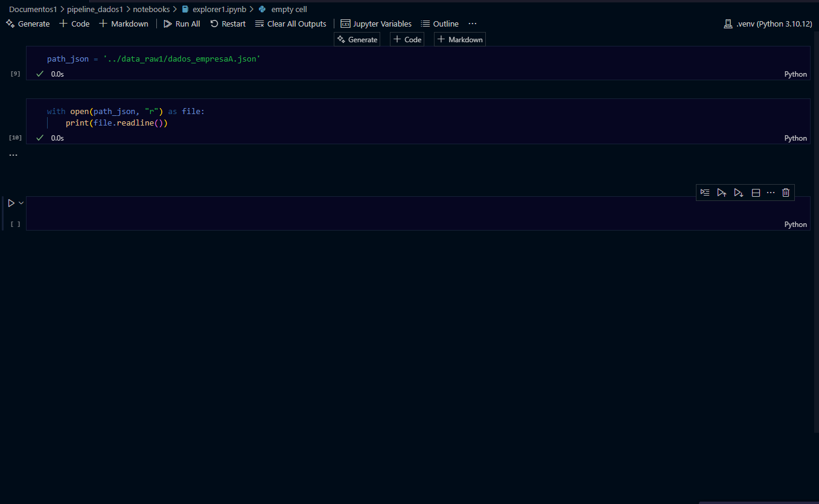This screenshot has height=504, width=819.
Task: Open the Documentos1 breadcrumb
Action: pos(33,9)
